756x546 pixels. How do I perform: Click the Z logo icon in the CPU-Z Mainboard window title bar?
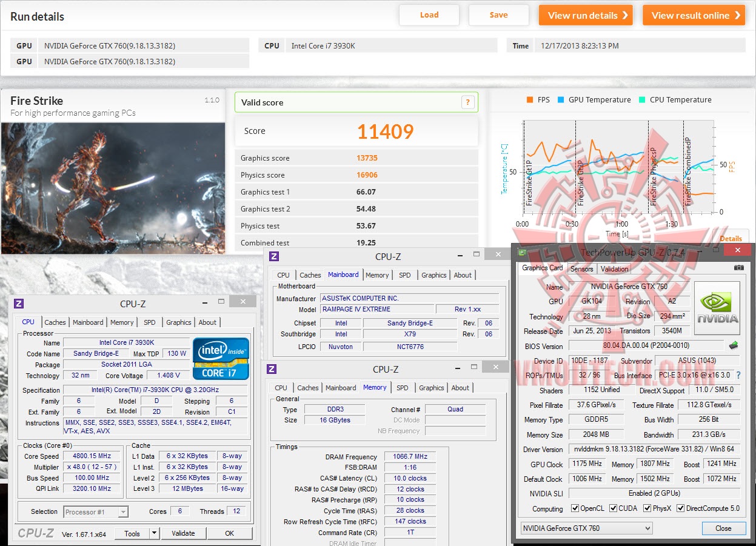point(274,256)
